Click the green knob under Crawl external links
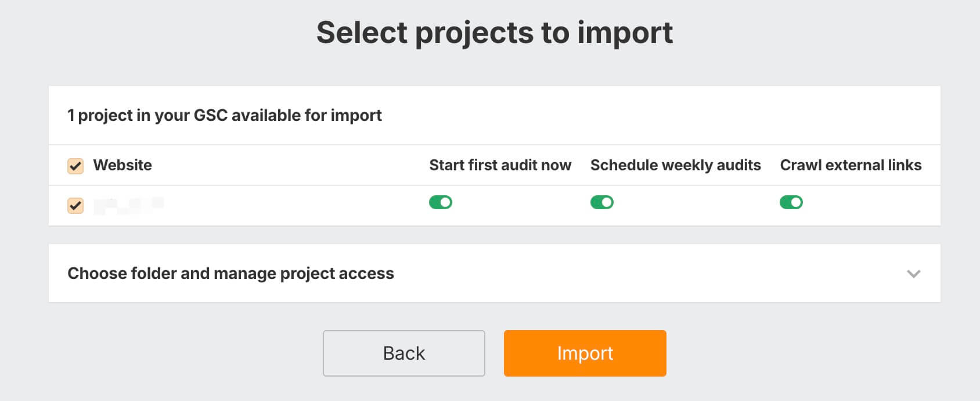This screenshot has width=980, height=401. coord(796,202)
